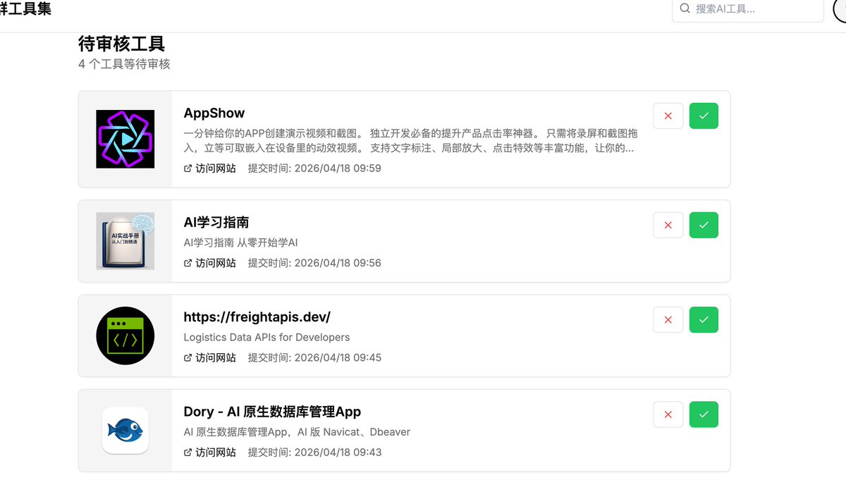
Task: Click the freightapis.dev code window logo
Action: point(125,336)
